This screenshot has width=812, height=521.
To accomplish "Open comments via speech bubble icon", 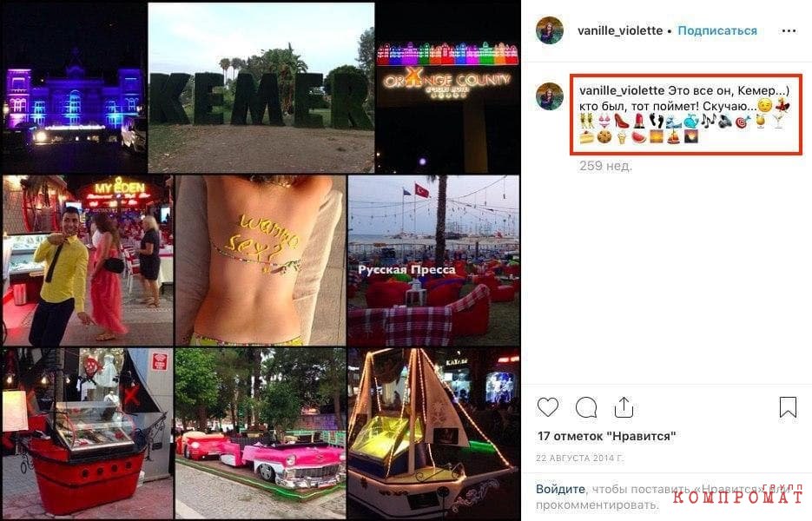I will tap(586, 407).
